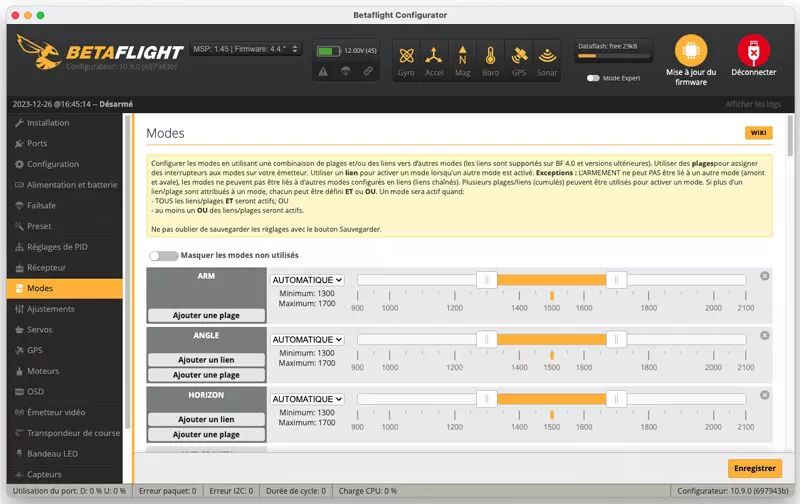Open the Preset tab
Screen dimensions: 800x504
pyautogui.click(x=64, y=226)
